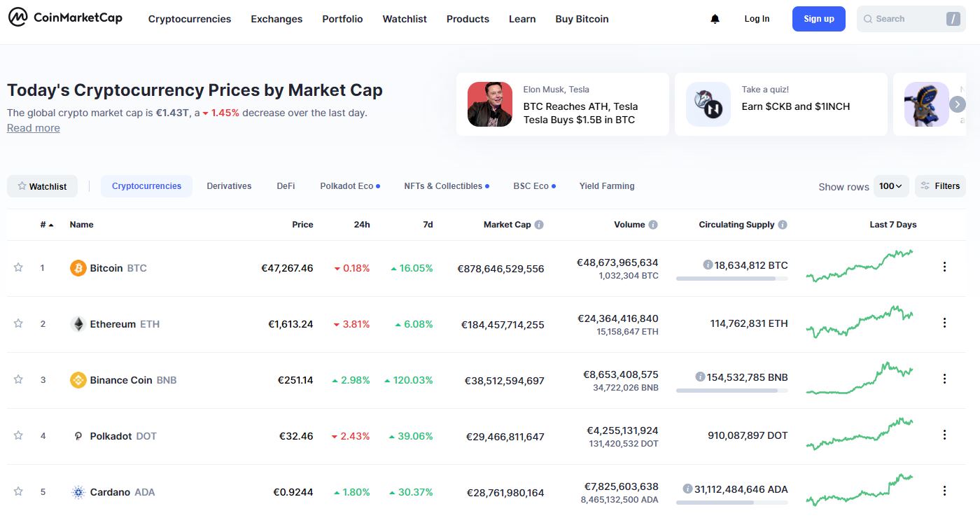
Task: Click info icon beside ADA circulating supply
Action: (x=687, y=489)
